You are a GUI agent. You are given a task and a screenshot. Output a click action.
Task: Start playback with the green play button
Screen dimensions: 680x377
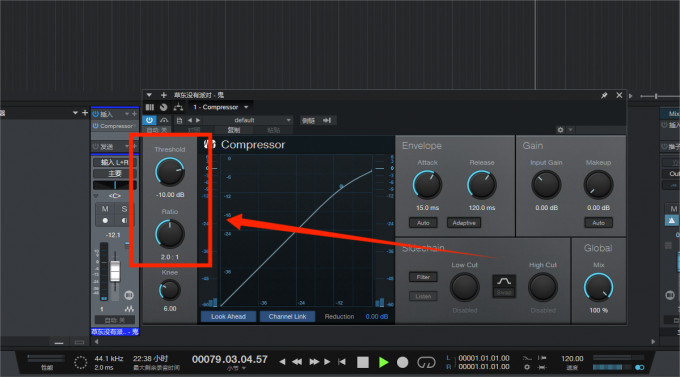(x=383, y=362)
